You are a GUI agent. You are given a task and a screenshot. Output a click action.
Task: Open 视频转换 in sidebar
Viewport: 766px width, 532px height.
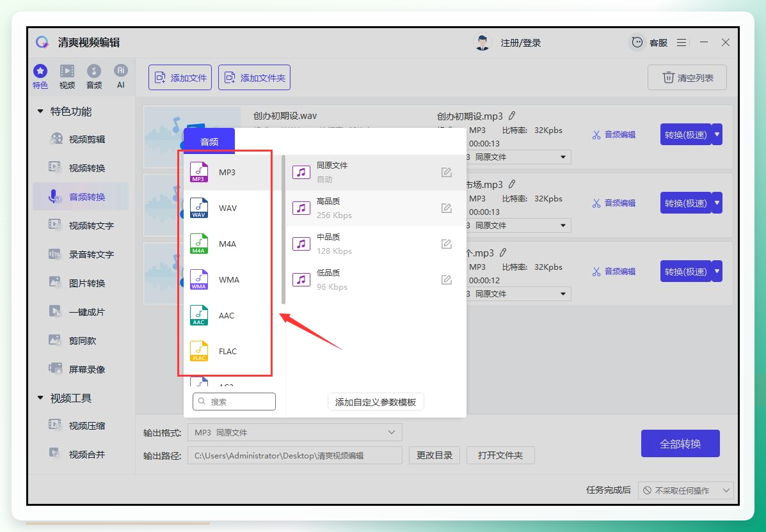click(81, 168)
